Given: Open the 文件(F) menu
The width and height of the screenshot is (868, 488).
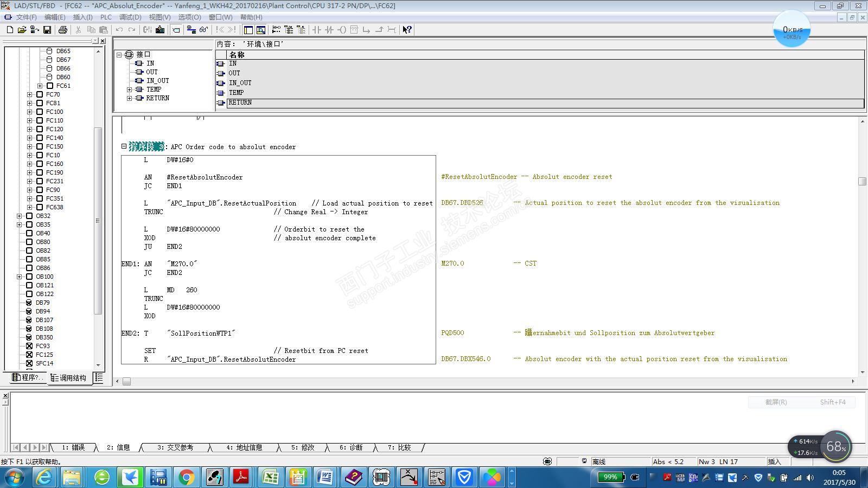Looking at the screenshot, I should click(26, 17).
